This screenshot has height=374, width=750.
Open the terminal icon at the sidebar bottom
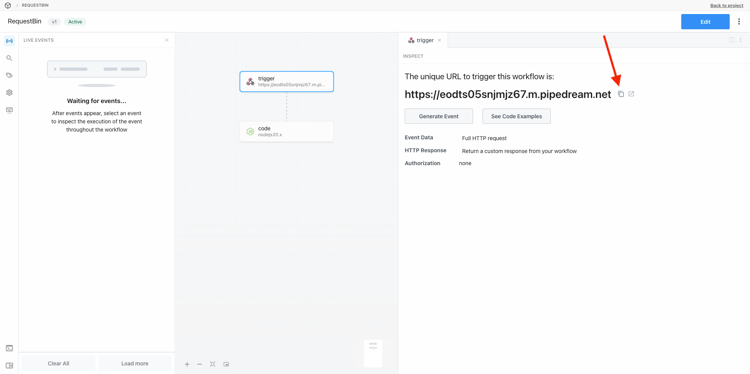9,348
